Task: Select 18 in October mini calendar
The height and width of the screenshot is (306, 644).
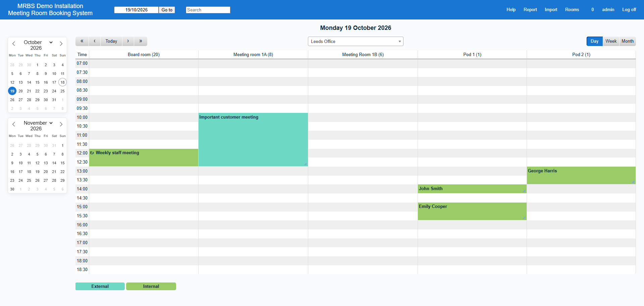Action: click(62, 82)
